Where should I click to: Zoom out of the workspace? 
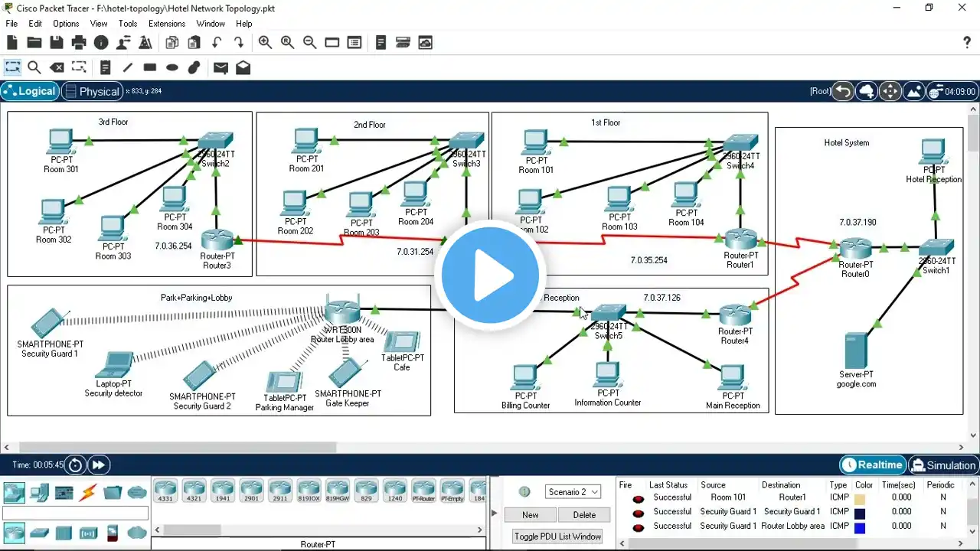(x=309, y=43)
